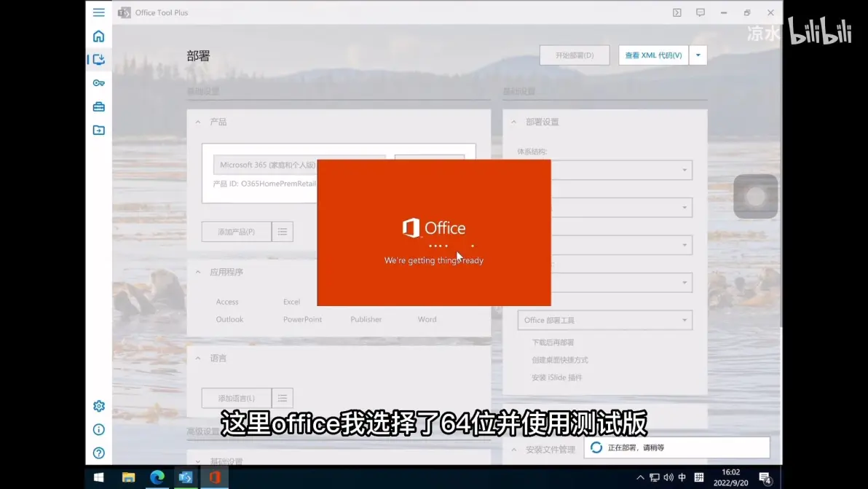Open the Windows Start menu
The height and width of the screenshot is (489, 868).
(x=99, y=477)
